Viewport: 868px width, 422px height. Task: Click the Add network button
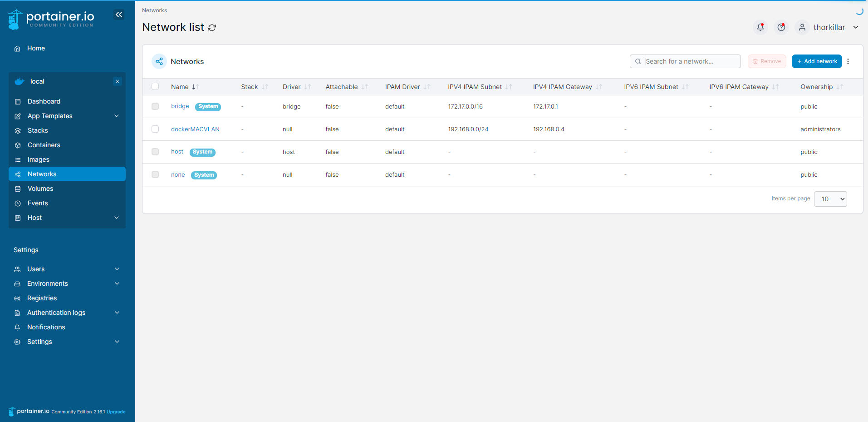point(817,61)
